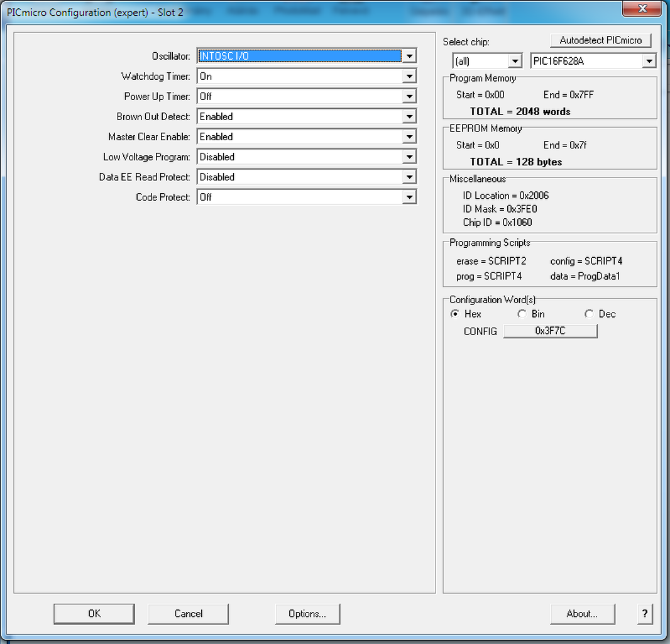Click the 'erase = SCRIPT2' text
The width and height of the screenshot is (670, 644).
[492, 261]
